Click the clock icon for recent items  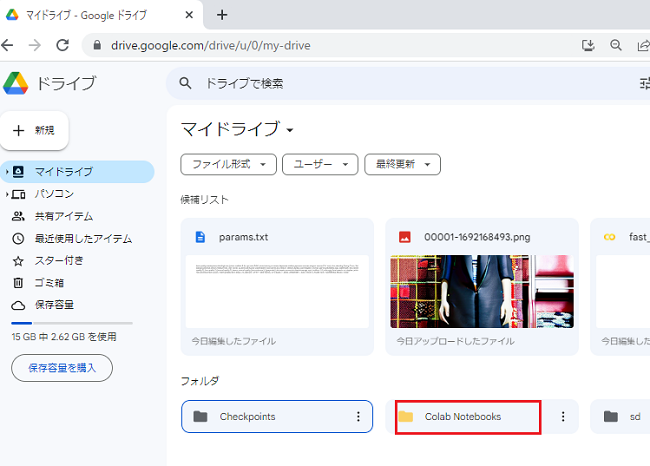(18, 239)
